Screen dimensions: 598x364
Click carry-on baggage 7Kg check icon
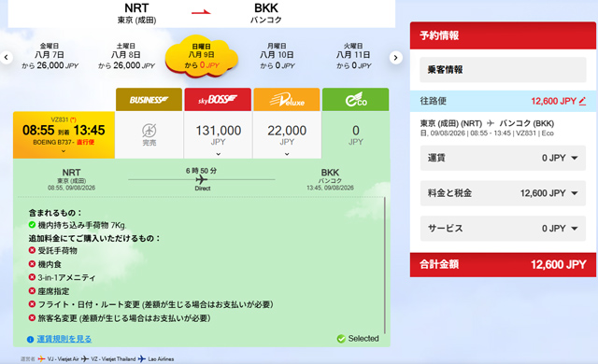[32, 225]
